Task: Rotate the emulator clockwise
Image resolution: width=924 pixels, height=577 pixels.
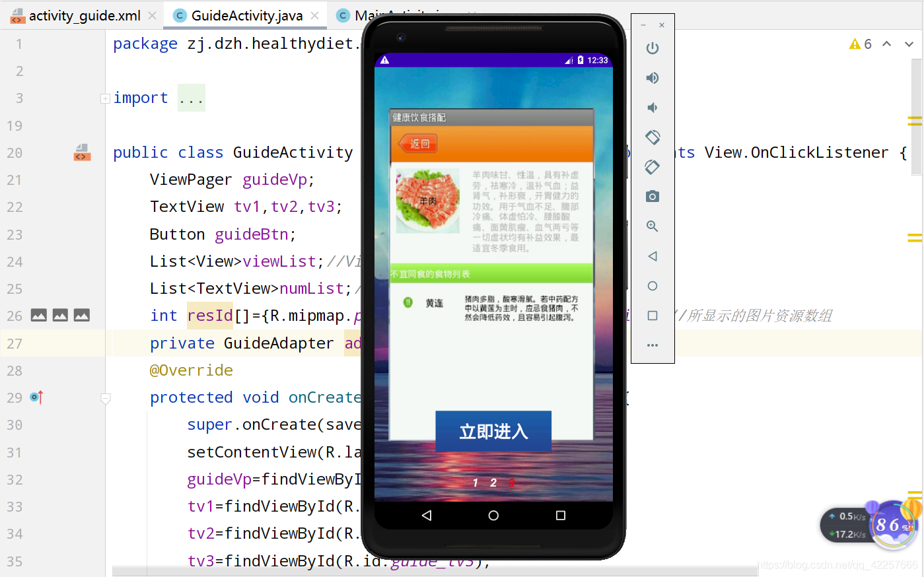Action: tap(653, 166)
